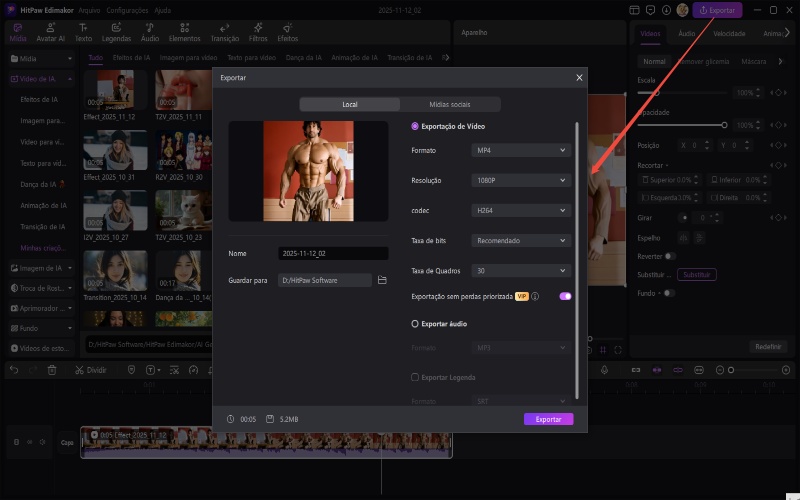Open the Legendas tool in toolbar

pos(116,31)
